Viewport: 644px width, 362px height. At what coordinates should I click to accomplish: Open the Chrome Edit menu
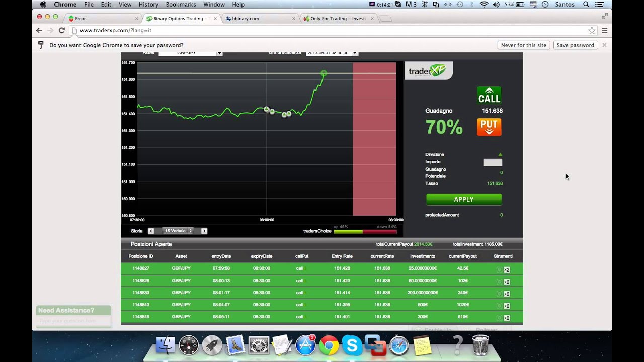tap(106, 4)
